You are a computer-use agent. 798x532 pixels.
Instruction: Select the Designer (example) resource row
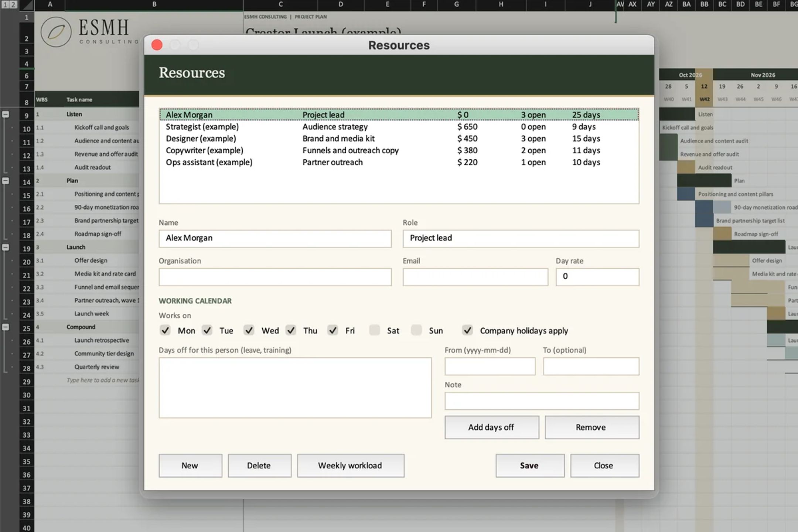[x=399, y=139]
